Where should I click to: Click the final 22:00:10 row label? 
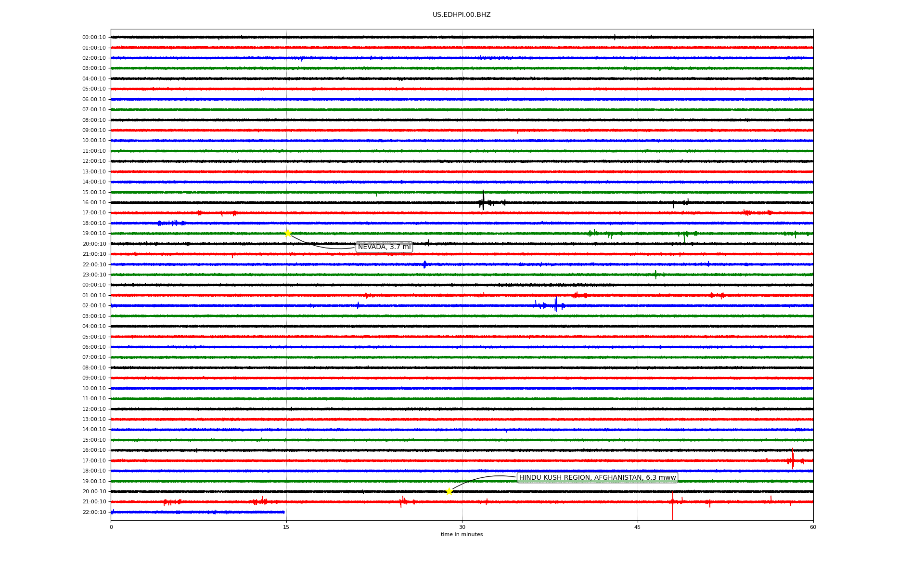click(94, 512)
